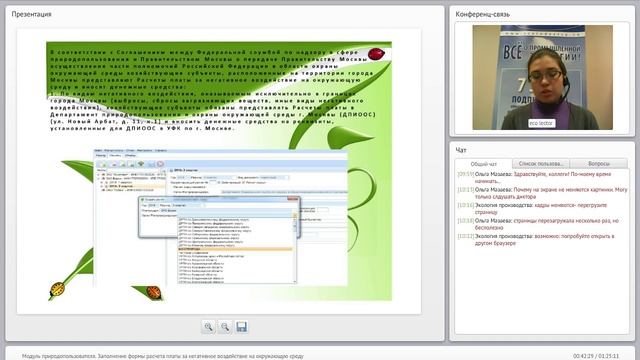Image resolution: width=640 pixels, height=360 pixels.
Task: Click the Презентация panel title
Action: (x=31, y=14)
